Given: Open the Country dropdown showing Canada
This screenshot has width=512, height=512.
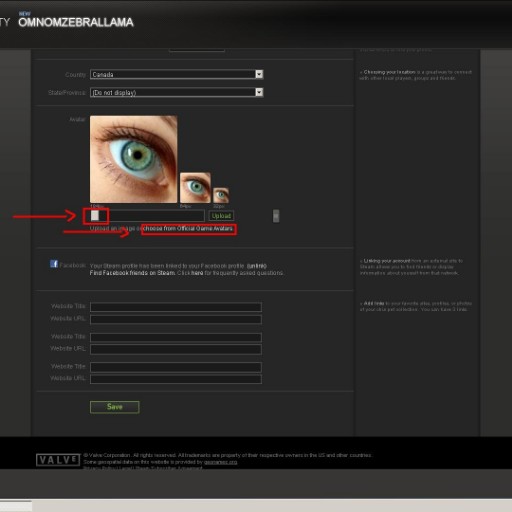Looking at the screenshot, I should pyautogui.click(x=177, y=74).
